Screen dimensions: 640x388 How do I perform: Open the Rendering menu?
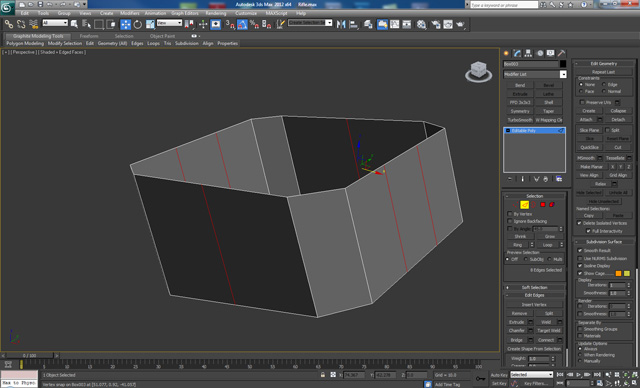click(x=216, y=13)
